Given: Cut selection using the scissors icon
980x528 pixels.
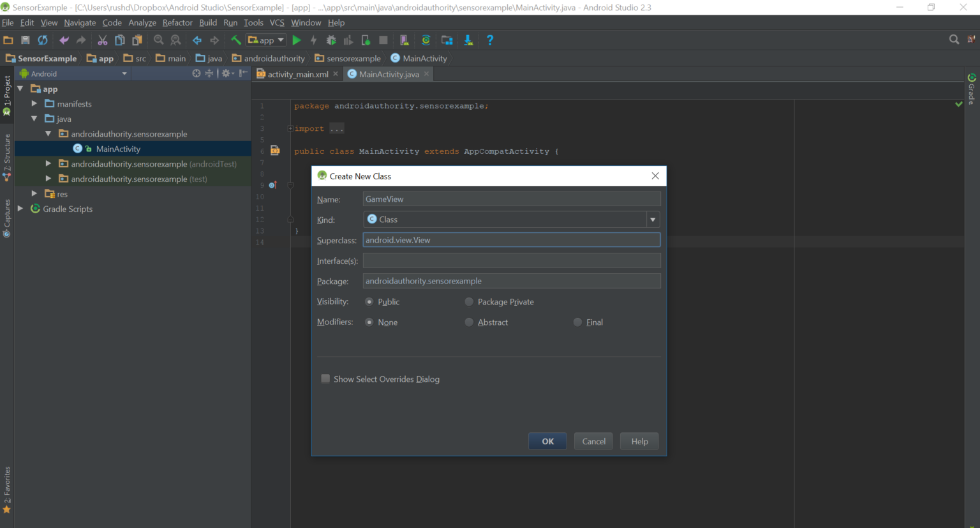Looking at the screenshot, I should [103, 40].
